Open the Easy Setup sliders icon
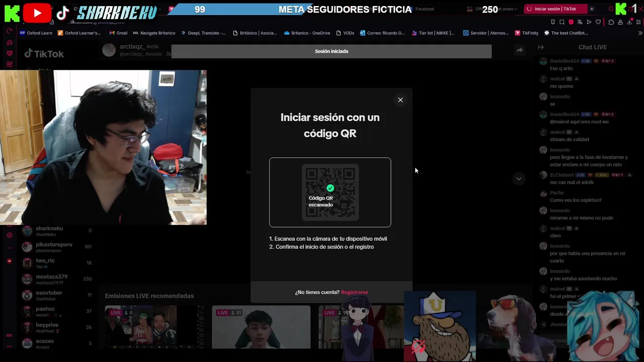The width and height of the screenshot is (644, 362). [x=638, y=22]
